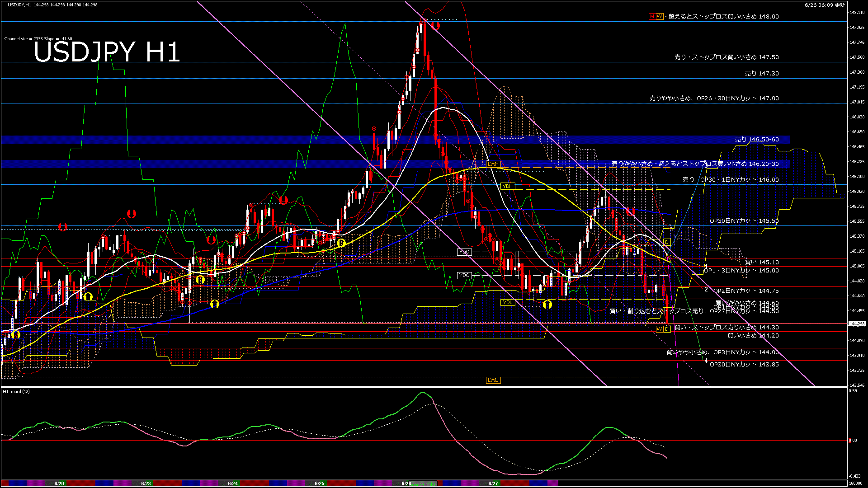Viewport: 868px width, 488px height.
Task: Click the '売り、OP30・1日NYカット 146.00' label
Action: click(731, 180)
